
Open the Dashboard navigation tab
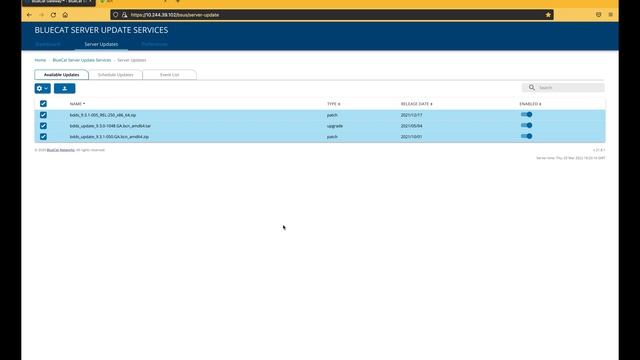(48, 44)
